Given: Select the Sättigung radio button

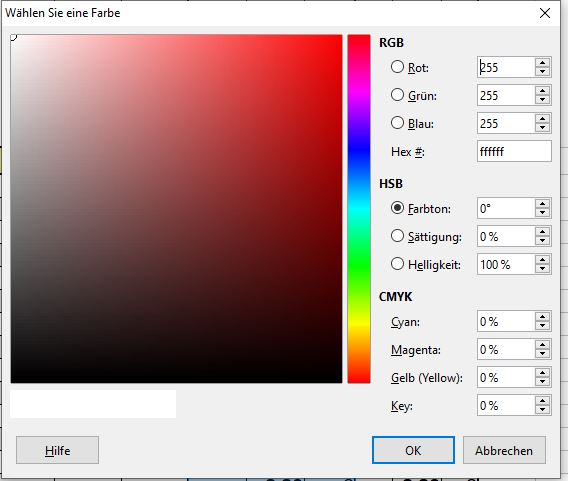Looking at the screenshot, I should point(397,236).
